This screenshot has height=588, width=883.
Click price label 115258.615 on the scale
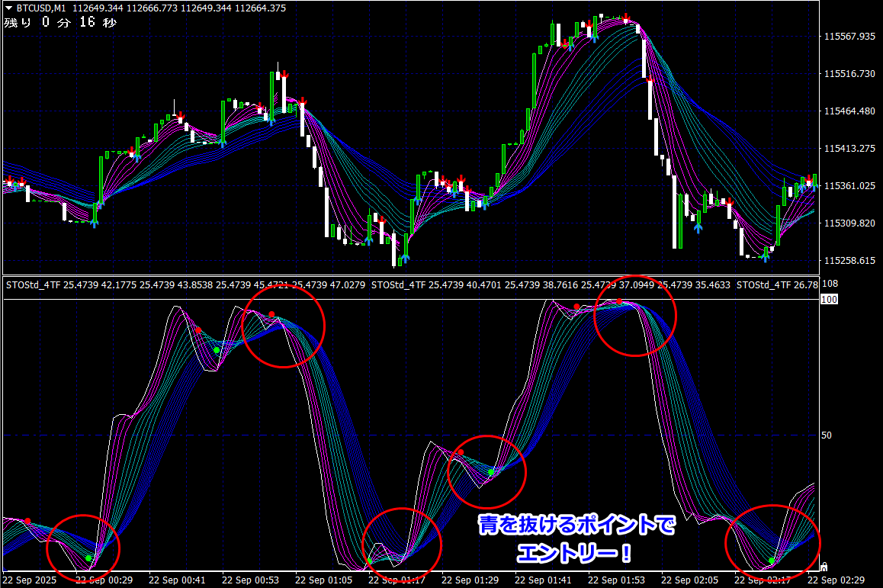pos(849,261)
